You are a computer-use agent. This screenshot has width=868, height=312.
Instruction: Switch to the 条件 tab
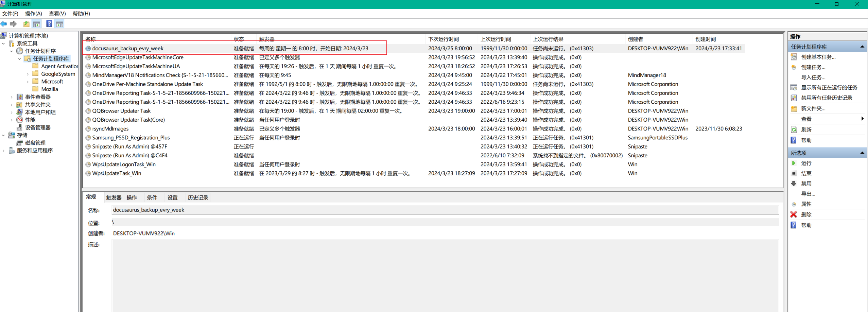point(152,197)
